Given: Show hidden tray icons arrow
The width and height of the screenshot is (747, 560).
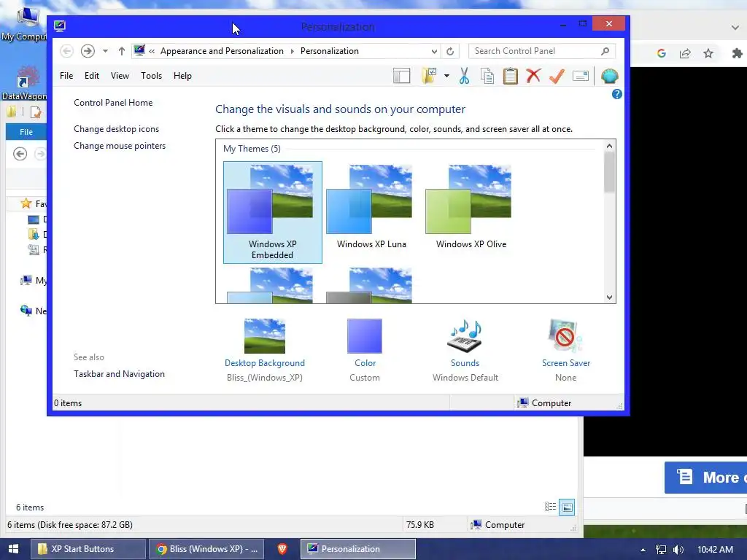Looking at the screenshot, I should (x=643, y=550).
